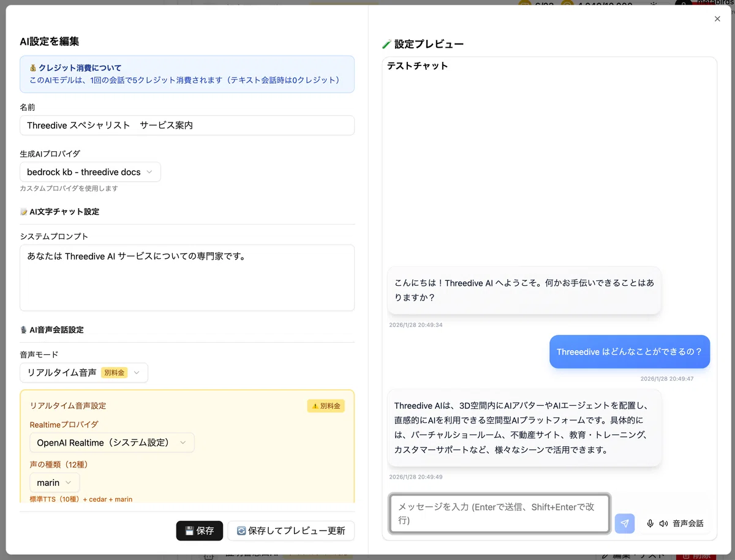Open the Realtimeプロバイダ dropdown
The width and height of the screenshot is (735, 560).
point(111,442)
